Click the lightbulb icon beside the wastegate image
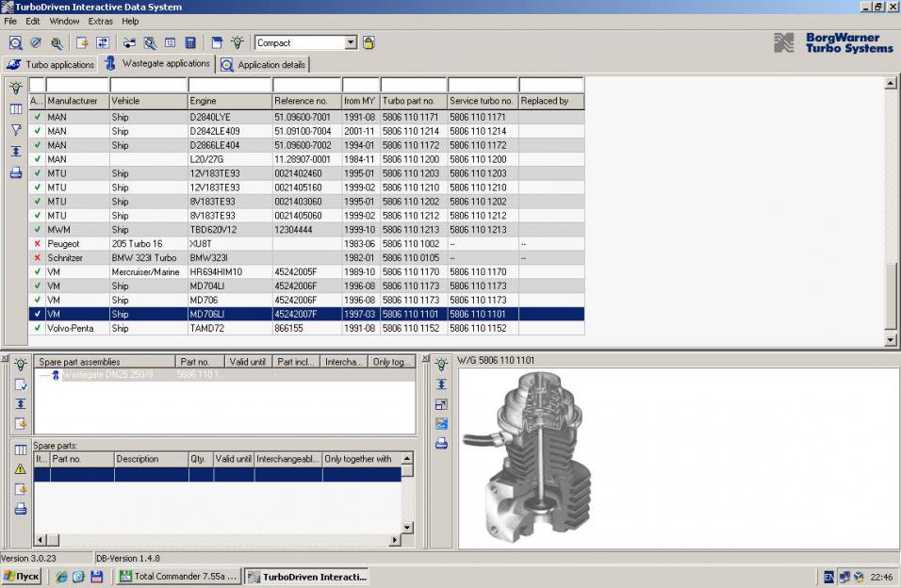The image size is (901, 588). click(x=441, y=364)
